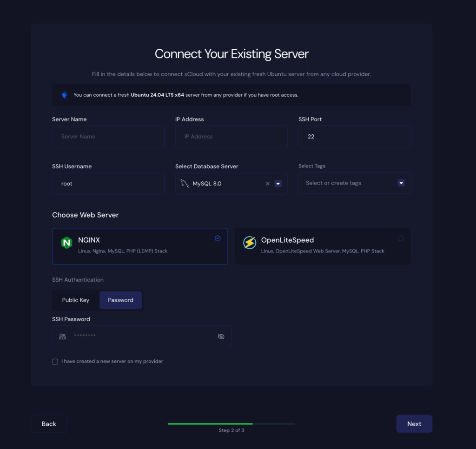Click the OpenLiteSpeed lightning bolt icon
Viewport: 476px width, 449px height.
point(250,243)
